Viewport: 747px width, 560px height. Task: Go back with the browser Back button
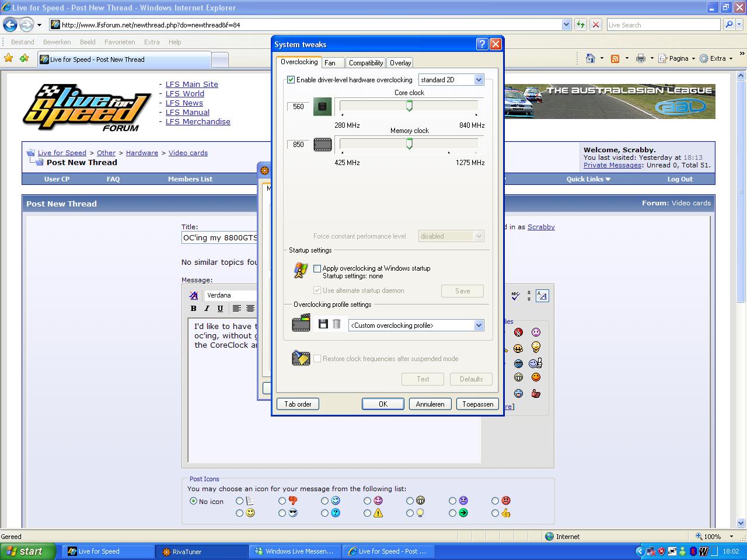pos(10,24)
